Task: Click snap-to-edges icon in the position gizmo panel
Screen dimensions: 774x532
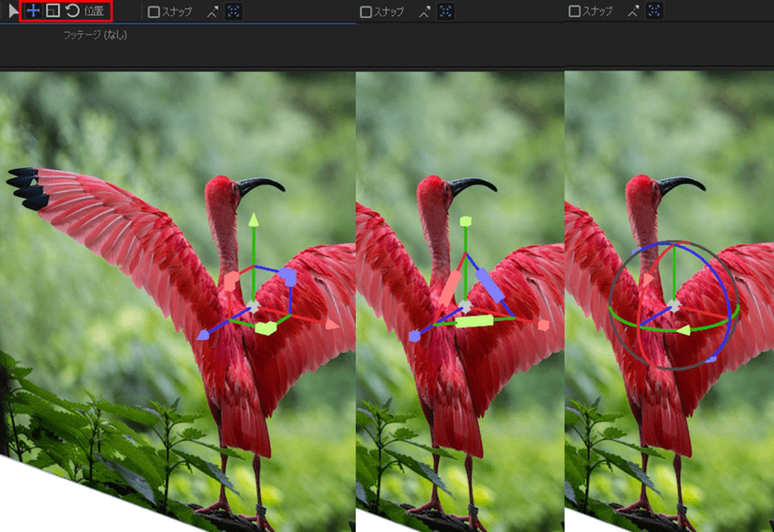Action: 212,12
